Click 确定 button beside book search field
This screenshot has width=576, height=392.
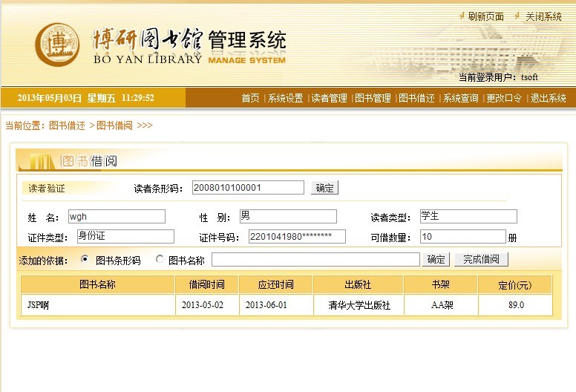[436, 259]
